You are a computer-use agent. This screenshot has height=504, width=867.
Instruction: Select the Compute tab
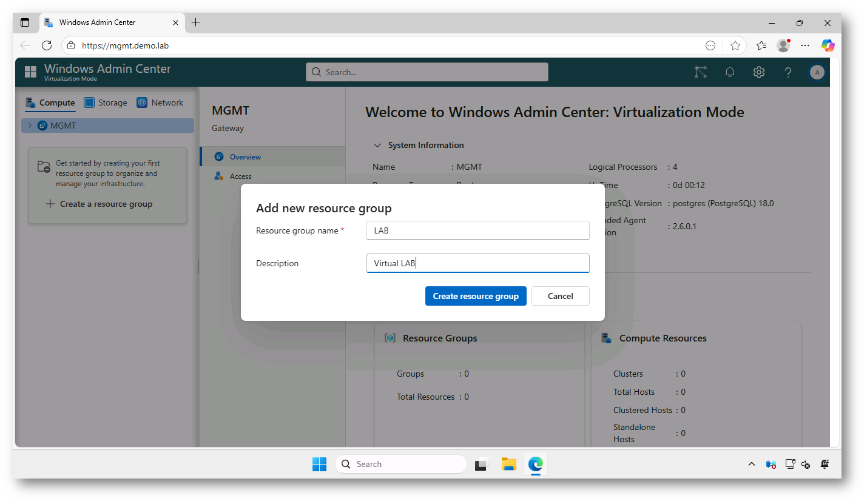(x=50, y=102)
